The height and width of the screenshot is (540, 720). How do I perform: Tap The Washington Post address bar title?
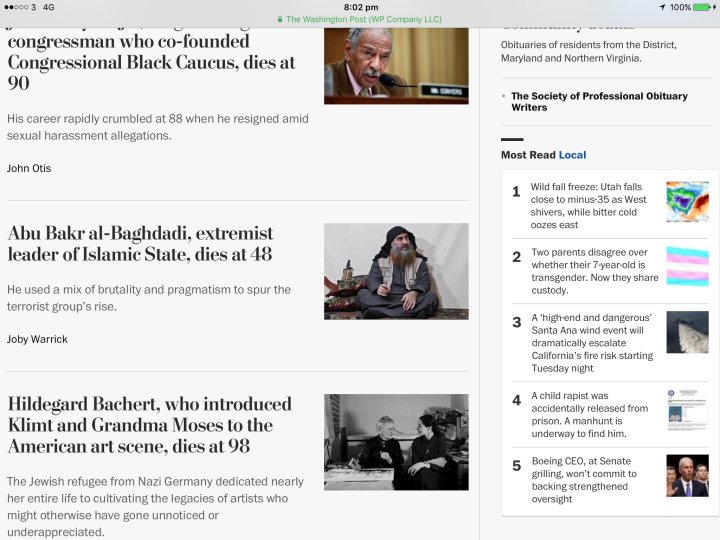click(364, 19)
